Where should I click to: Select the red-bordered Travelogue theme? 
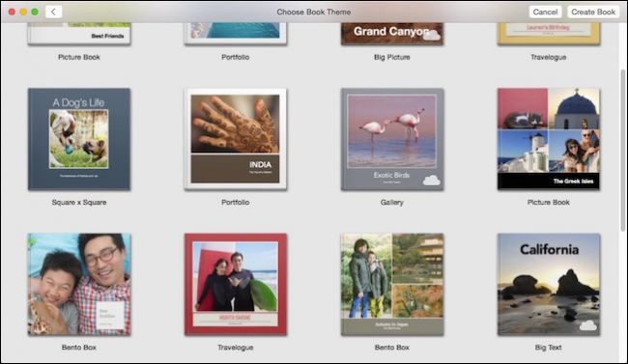pos(236,284)
